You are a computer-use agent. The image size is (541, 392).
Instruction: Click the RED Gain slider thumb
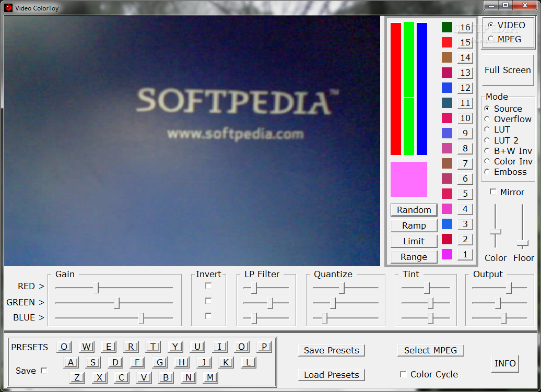(x=96, y=287)
